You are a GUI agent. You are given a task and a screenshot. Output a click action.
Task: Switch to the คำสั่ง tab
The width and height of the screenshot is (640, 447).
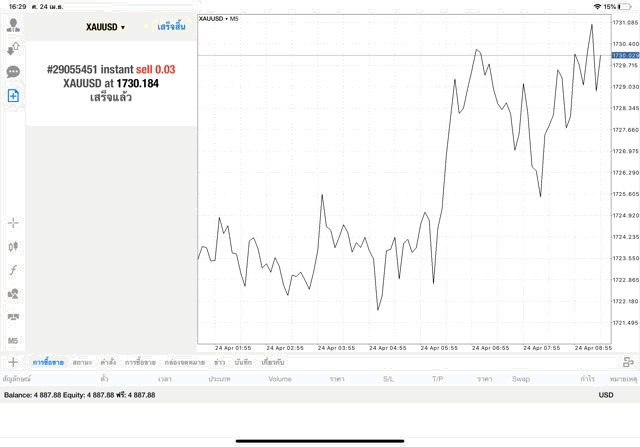pyautogui.click(x=108, y=362)
